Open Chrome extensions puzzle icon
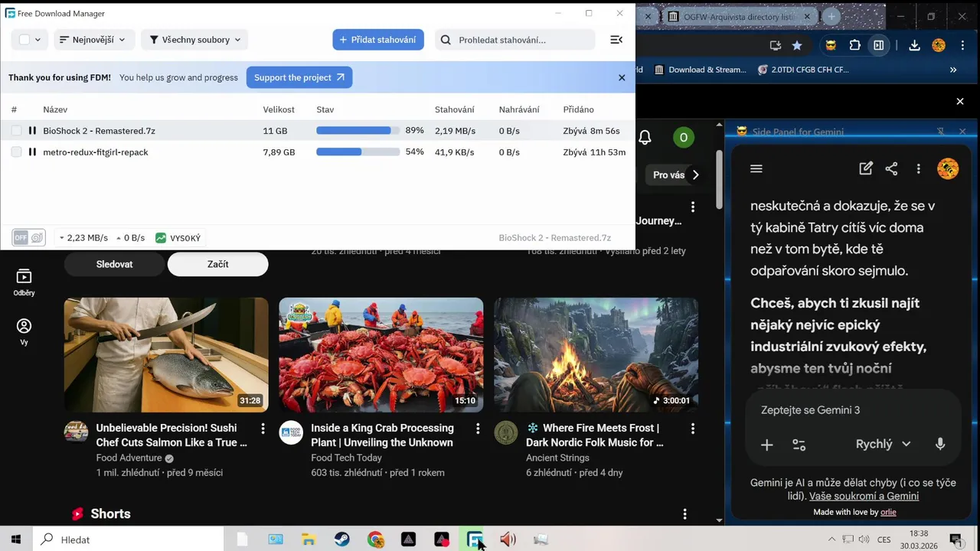 point(855,46)
